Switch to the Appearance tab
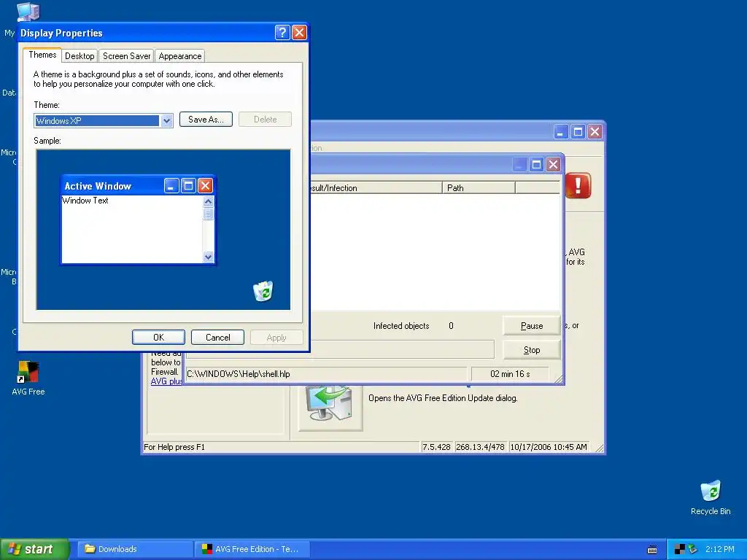 point(180,55)
